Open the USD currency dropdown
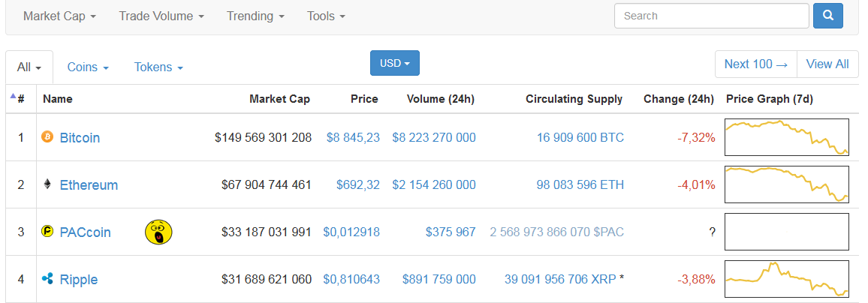868x303 pixels. pyautogui.click(x=395, y=63)
